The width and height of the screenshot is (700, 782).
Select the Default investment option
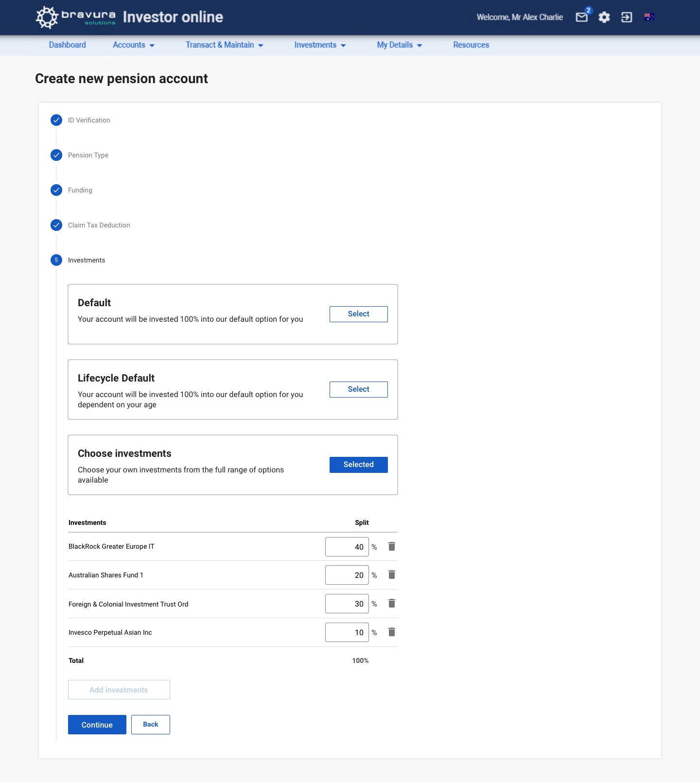[359, 314]
